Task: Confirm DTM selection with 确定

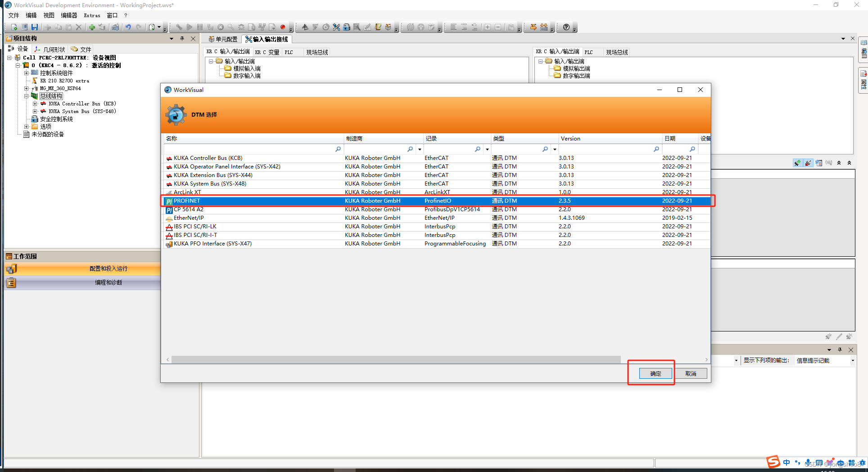Action: point(656,373)
